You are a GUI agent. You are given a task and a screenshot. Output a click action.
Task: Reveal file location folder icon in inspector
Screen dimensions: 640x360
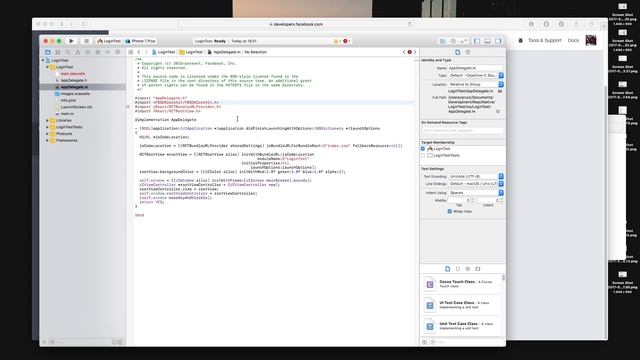coord(500,91)
